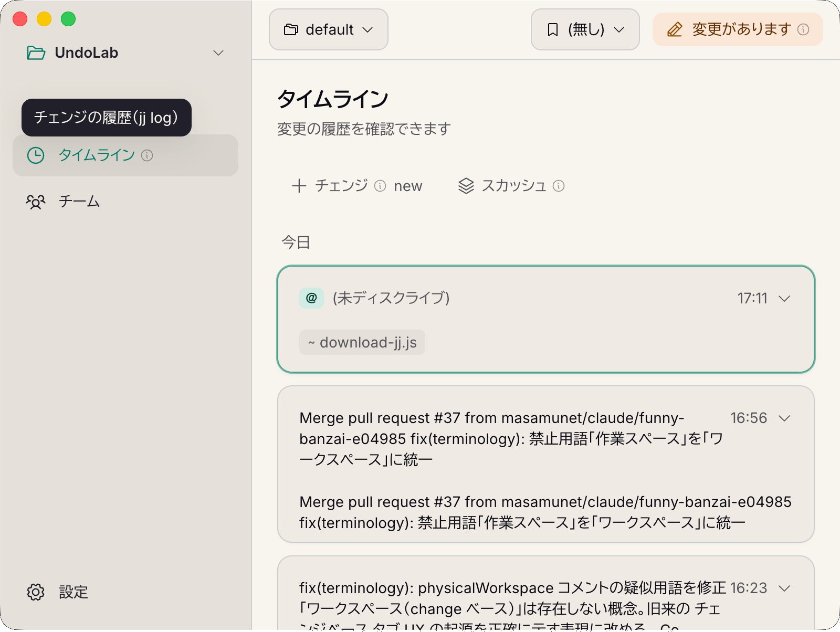
Task: Click the タイムライン page heading
Action: point(333,99)
